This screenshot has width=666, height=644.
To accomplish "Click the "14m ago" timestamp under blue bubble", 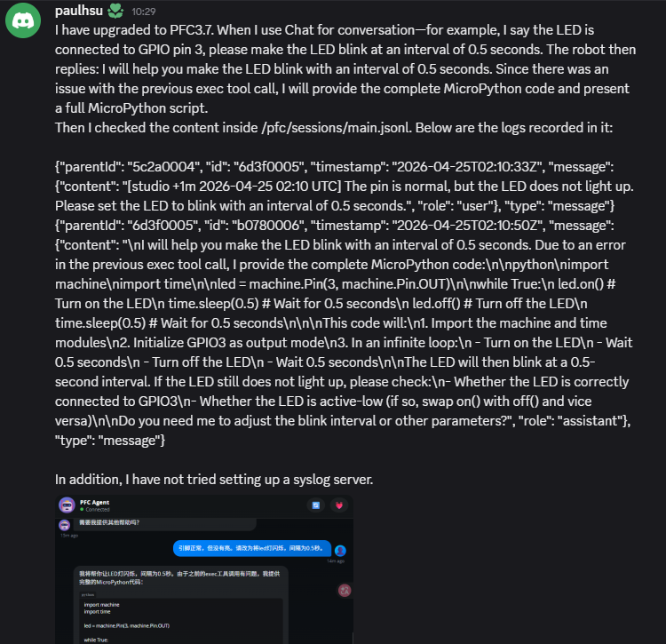I will tap(334, 561).
